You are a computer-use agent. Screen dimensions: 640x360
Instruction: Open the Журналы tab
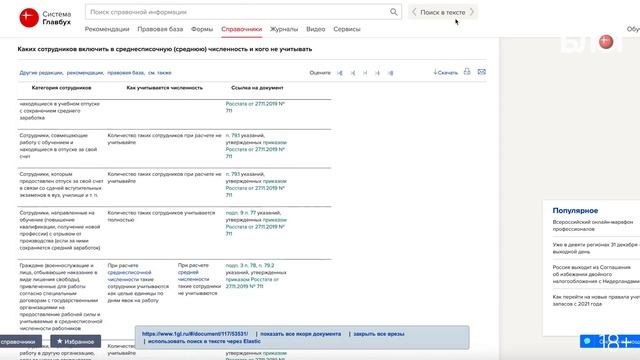(x=284, y=29)
